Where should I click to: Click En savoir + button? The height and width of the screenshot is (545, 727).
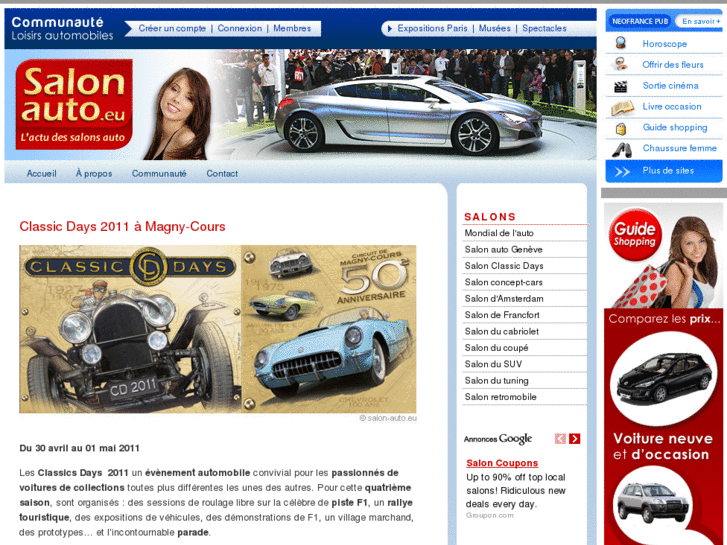[x=700, y=21]
